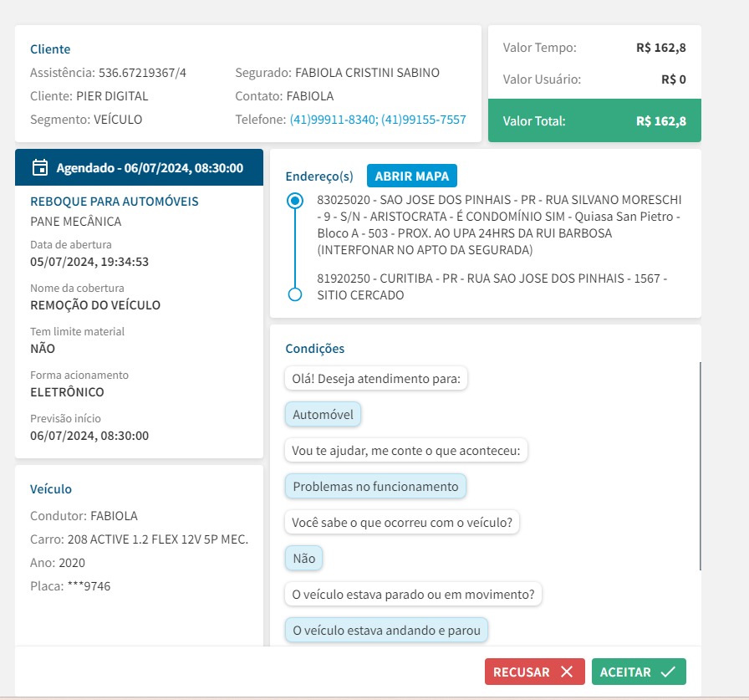
Task: Select the 'Automóvel' answer bubble
Action: pyautogui.click(x=323, y=415)
